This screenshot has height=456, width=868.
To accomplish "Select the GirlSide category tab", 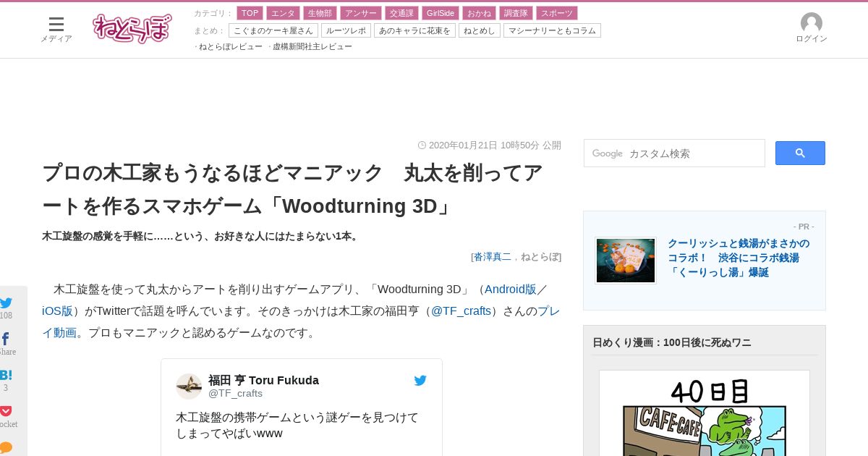I will [x=441, y=13].
